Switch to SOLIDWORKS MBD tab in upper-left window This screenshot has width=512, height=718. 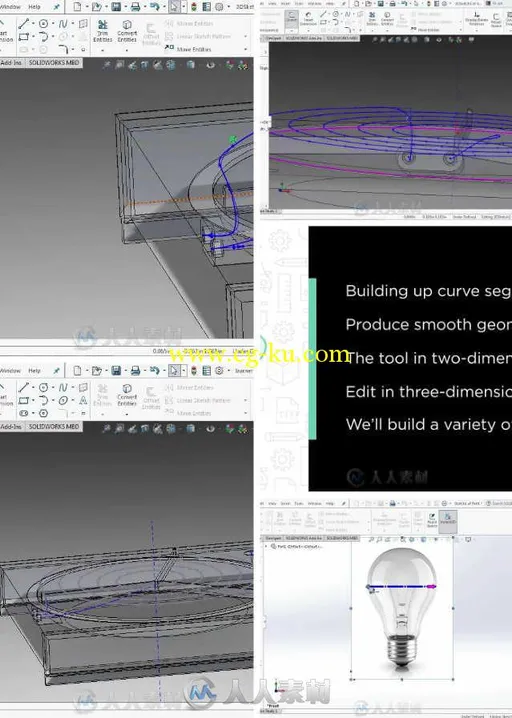[x=54, y=62]
